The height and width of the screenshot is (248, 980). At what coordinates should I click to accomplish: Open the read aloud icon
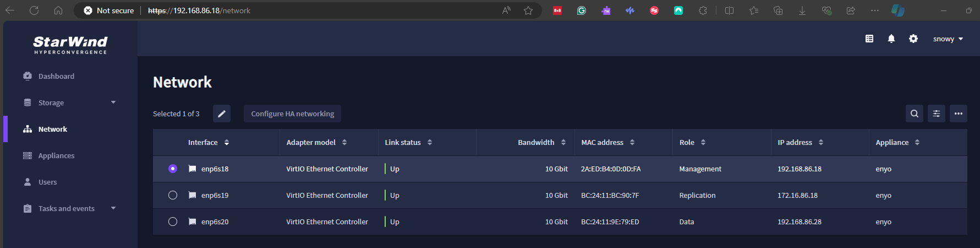coord(507,10)
